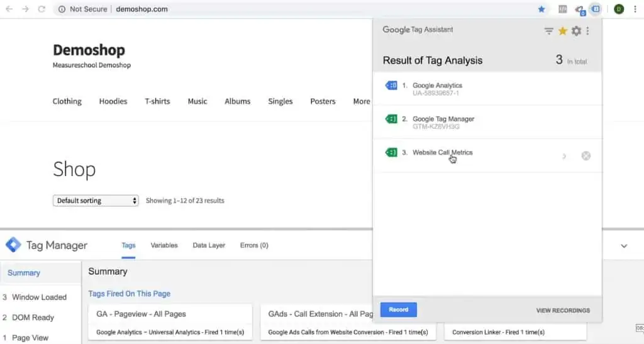Click the green profile avatar in browser

(x=619, y=9)
